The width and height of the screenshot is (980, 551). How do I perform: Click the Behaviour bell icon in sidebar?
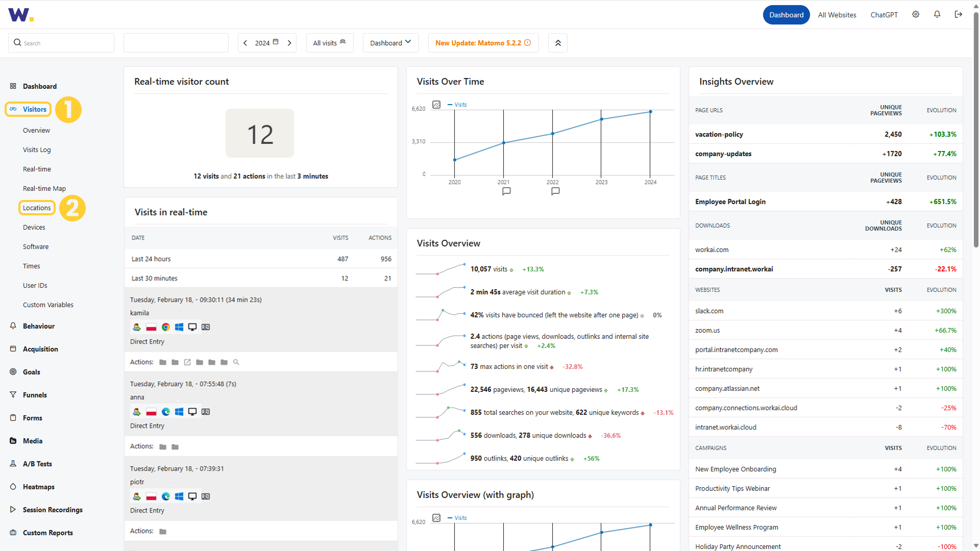[x=13, y=326]
